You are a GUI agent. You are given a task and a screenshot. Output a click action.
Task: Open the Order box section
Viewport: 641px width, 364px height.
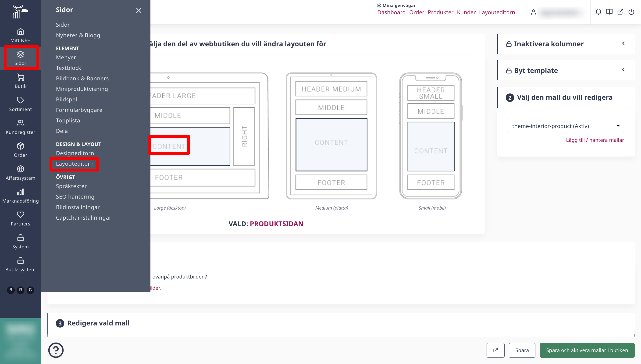[x=21, y=150]
